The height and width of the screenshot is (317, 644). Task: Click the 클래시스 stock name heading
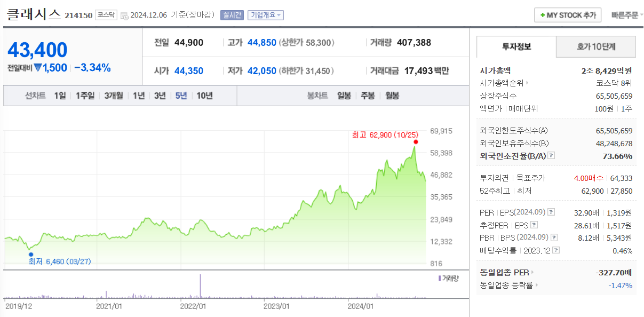[34, 14]
